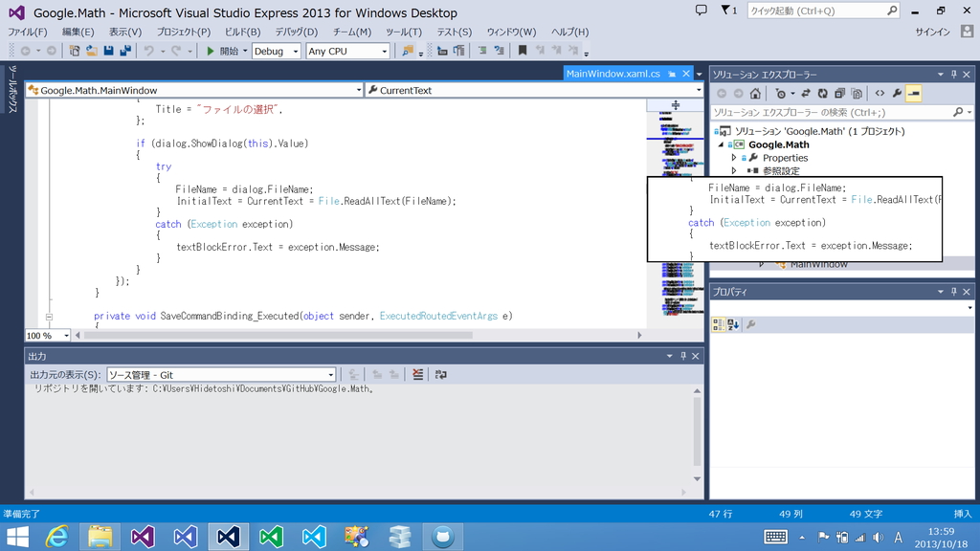The width and height of the screenshot is (980, 551).
Task: Save the current file with floppy icon
Action: click(108, 52)
